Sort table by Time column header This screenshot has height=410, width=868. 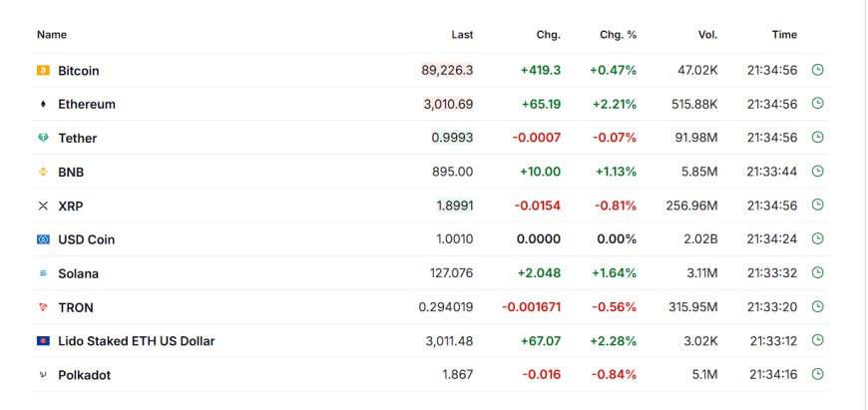point(784,34)
